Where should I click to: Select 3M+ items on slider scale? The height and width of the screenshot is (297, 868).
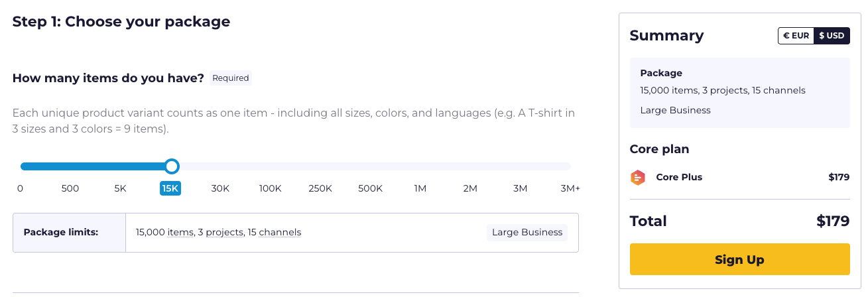[570, 188]
